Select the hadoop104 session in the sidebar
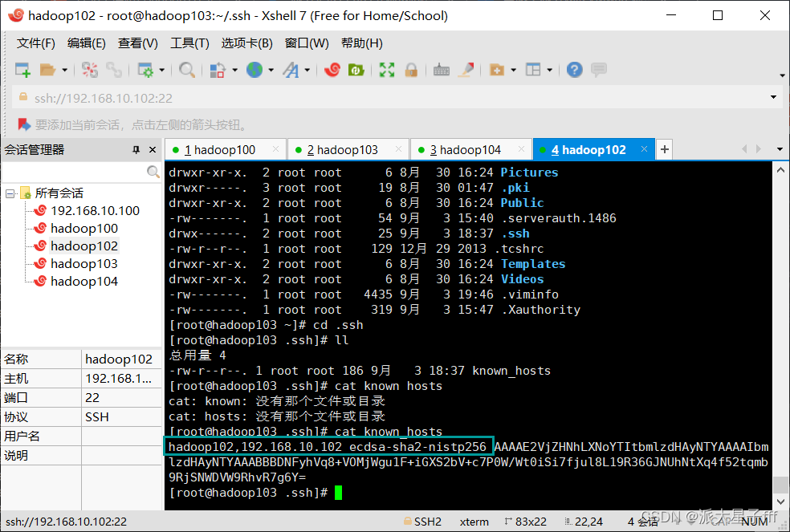Viewport: 790px width, 532px height. point(83,281)
